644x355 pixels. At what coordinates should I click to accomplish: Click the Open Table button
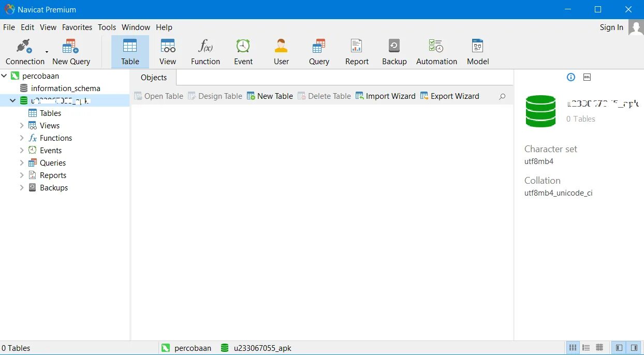click(158, 96)
